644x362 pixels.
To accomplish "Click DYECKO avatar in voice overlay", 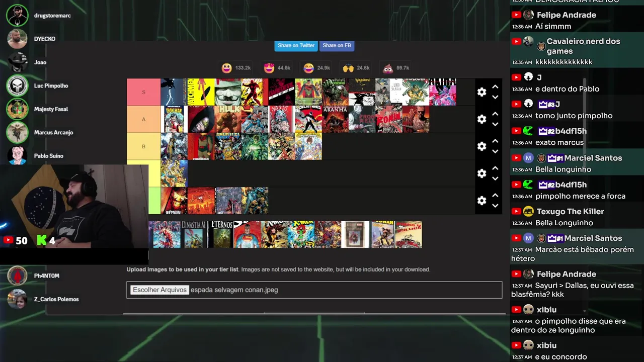I will coord(17,39).
